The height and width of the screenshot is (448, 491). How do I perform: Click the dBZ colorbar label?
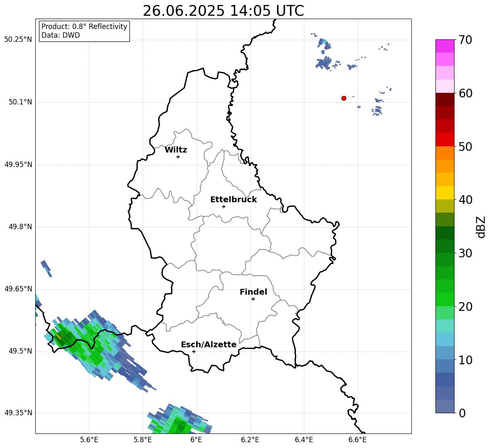coord(481,227)
